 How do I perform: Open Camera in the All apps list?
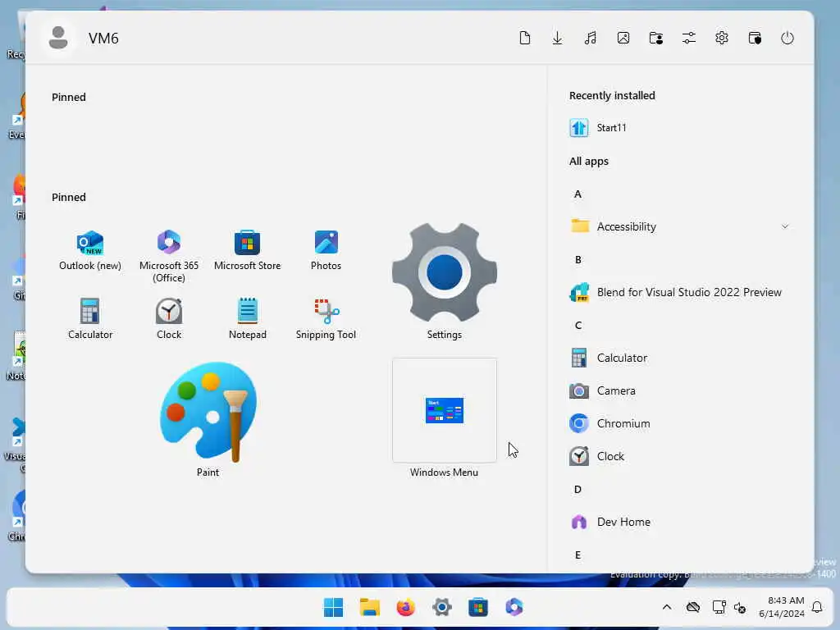click(680, 390)
